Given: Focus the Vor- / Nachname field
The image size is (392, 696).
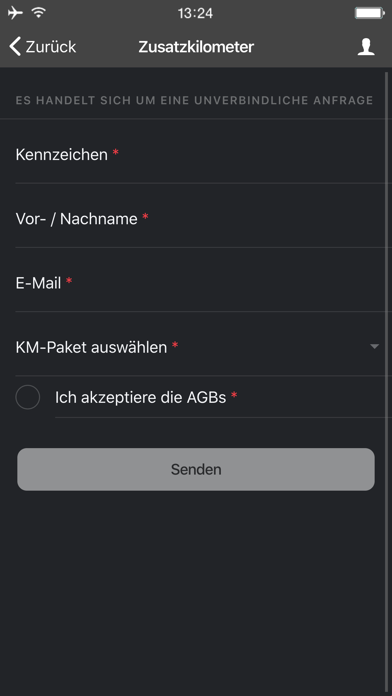Looking at the screenshot, I should click(x=204, y=219).
